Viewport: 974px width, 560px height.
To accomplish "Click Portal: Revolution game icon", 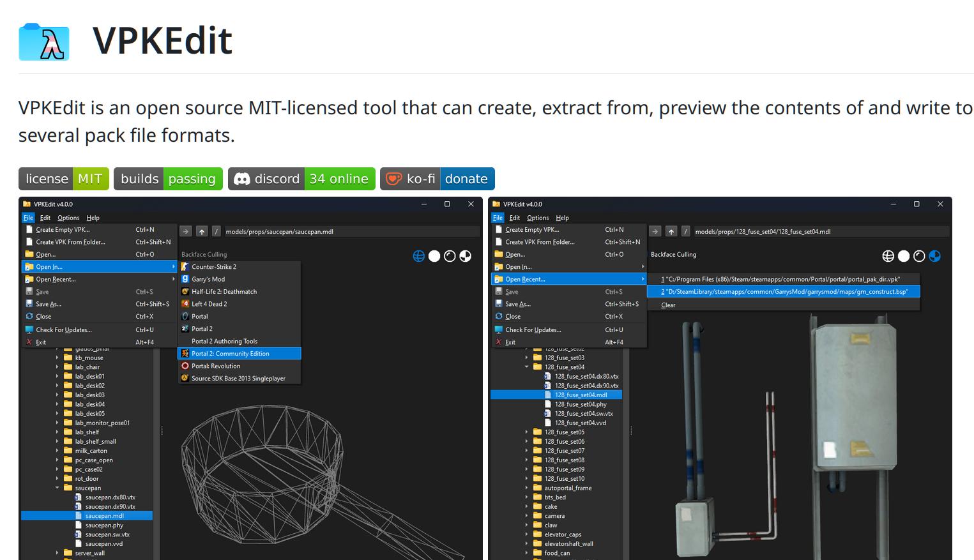I will [x=185, y=366].
